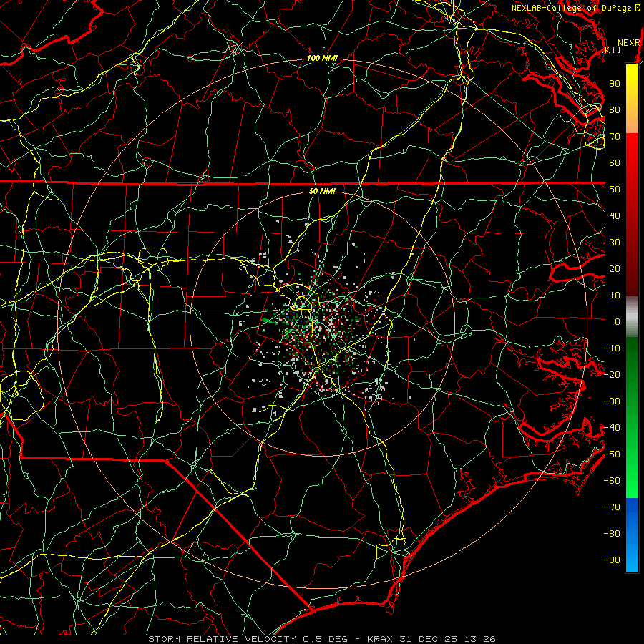Click the "50 NMI" range ring label
The image size is (644, 644).
[x=322, y=191]
